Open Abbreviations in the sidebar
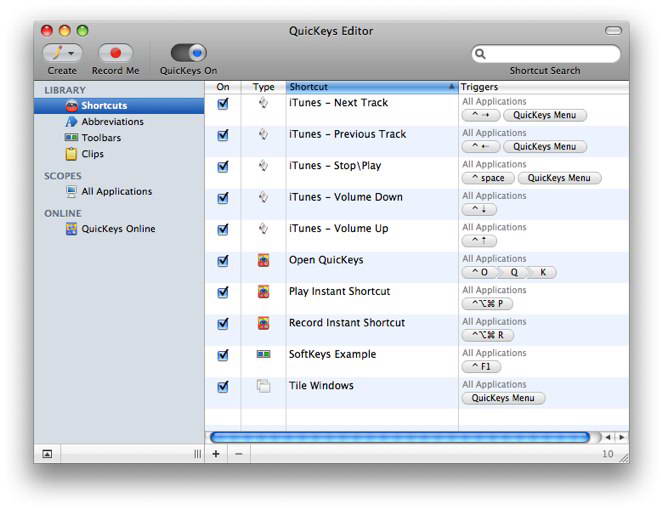Image resolution: width=663 pixels, height=510 pixels. tap(112, 122)
